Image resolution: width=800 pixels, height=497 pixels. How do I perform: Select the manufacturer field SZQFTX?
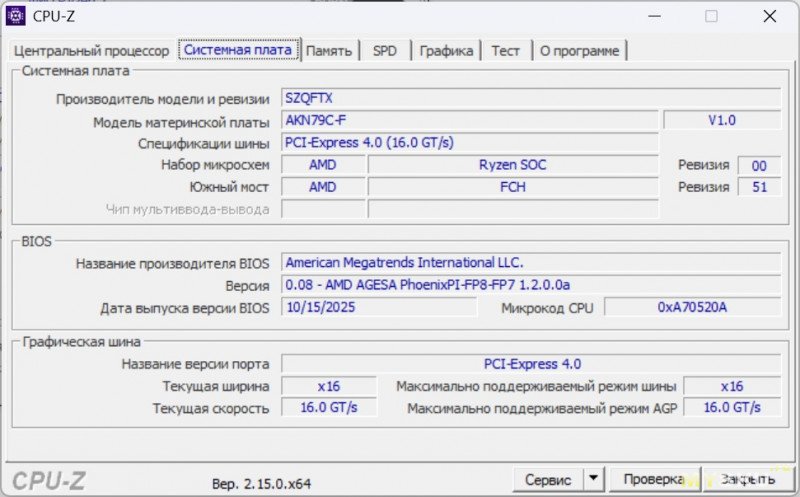pyautogui.click(x=530, y=98)
